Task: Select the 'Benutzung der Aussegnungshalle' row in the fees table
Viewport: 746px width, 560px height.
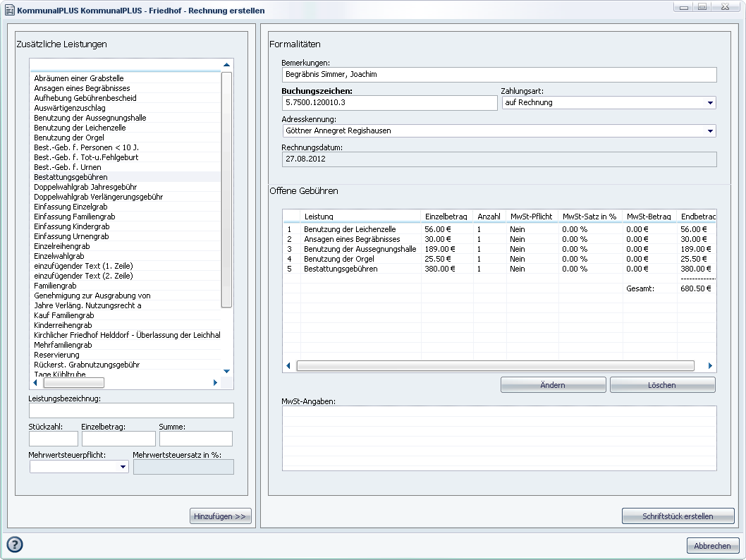Action: [360, 249]
